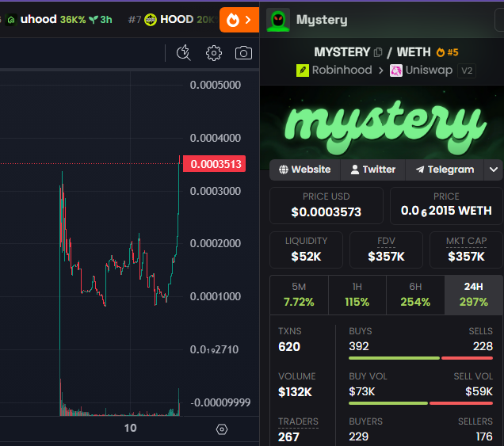Click the #7 HOOD trending ticker
The image size is (504, 446).
[x=172, y=20]
